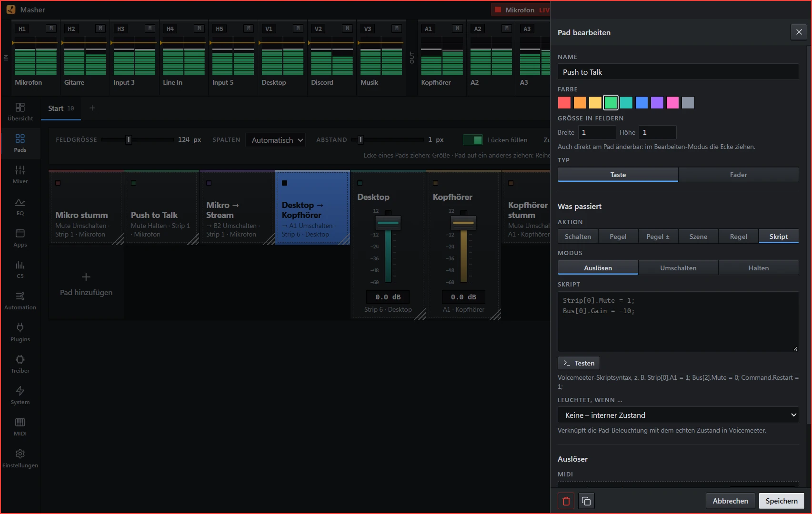Open the Übersicht sidebar view
The height and width of the screenshot is (514, 812).
tap(20, 112)
